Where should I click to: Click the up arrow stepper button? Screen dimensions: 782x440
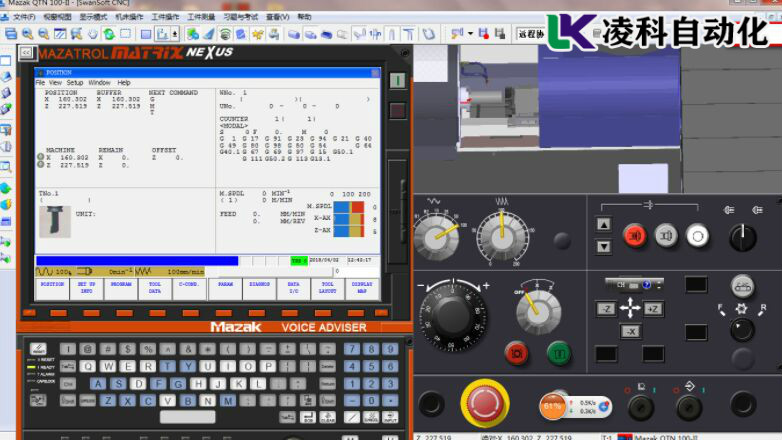[603, 224]
